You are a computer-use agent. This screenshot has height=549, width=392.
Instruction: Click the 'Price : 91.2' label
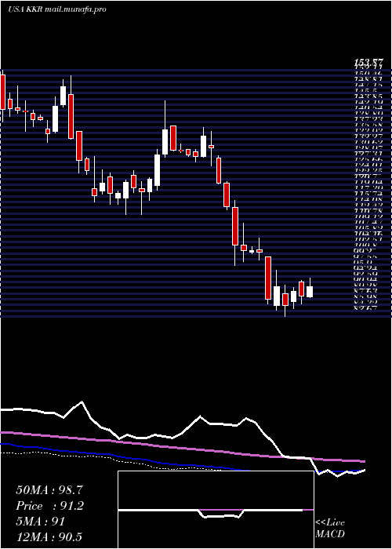[50, 506]
